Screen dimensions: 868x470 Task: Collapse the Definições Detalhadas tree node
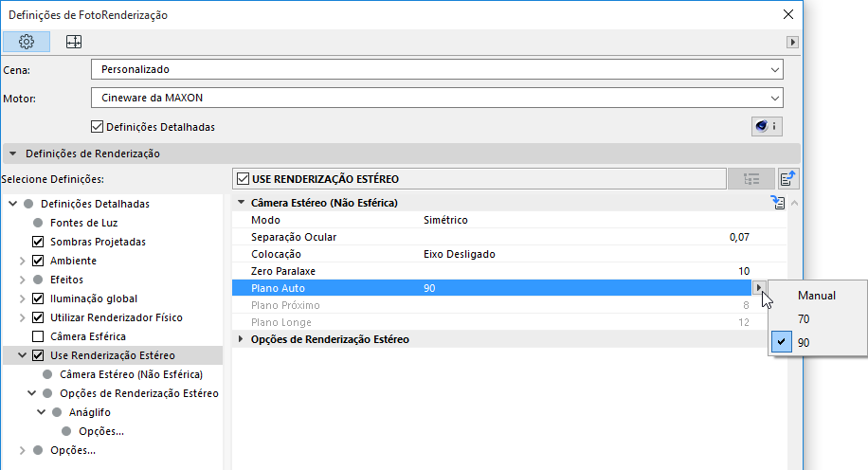click(x=12, y=204)
